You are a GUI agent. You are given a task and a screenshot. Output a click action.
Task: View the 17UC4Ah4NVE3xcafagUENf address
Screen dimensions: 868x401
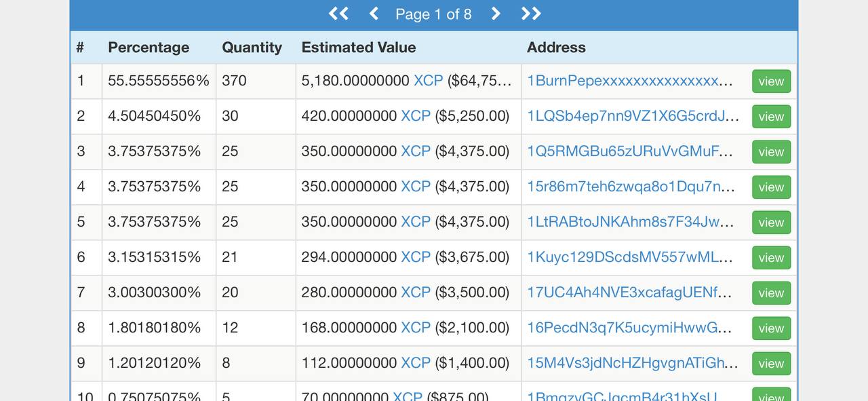[771, 293]
